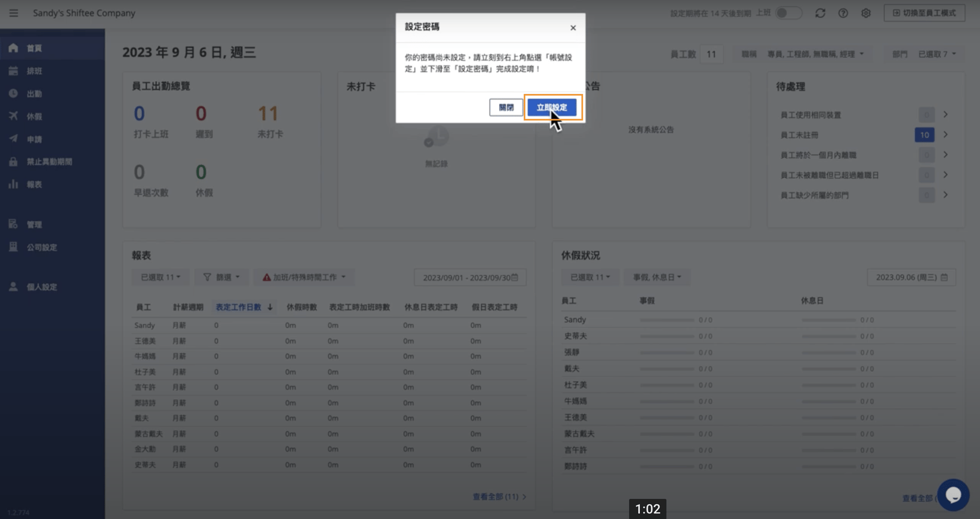Click the sort arrow beside 表定工作日數
The image size is (980, 519).
coord(270,307)
